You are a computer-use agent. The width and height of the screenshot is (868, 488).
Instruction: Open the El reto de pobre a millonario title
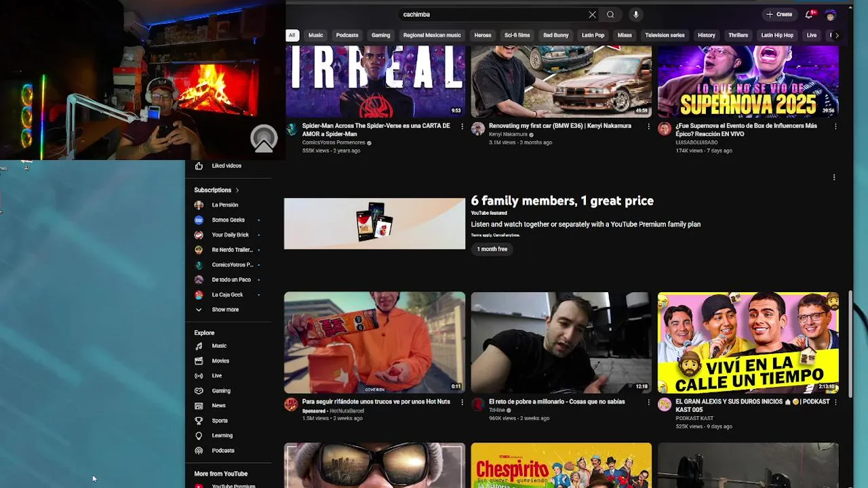[556, 402]
